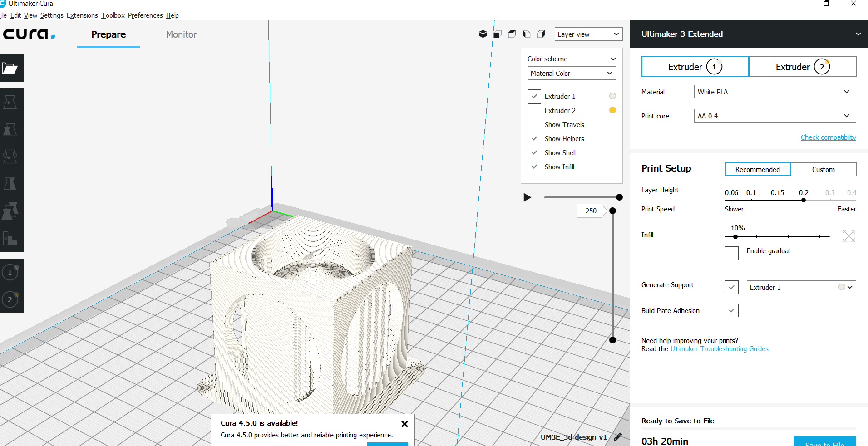Click the path simulation slider handle
Image resolution: width=868 pixels, height=446 pixels.
pyautogui.click(x=619, y=197)
